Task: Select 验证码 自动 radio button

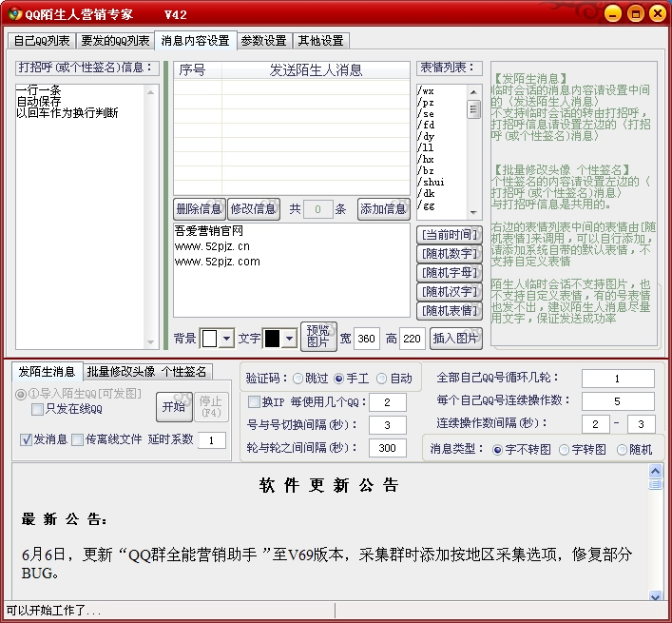Action: [x=381, y=379]
